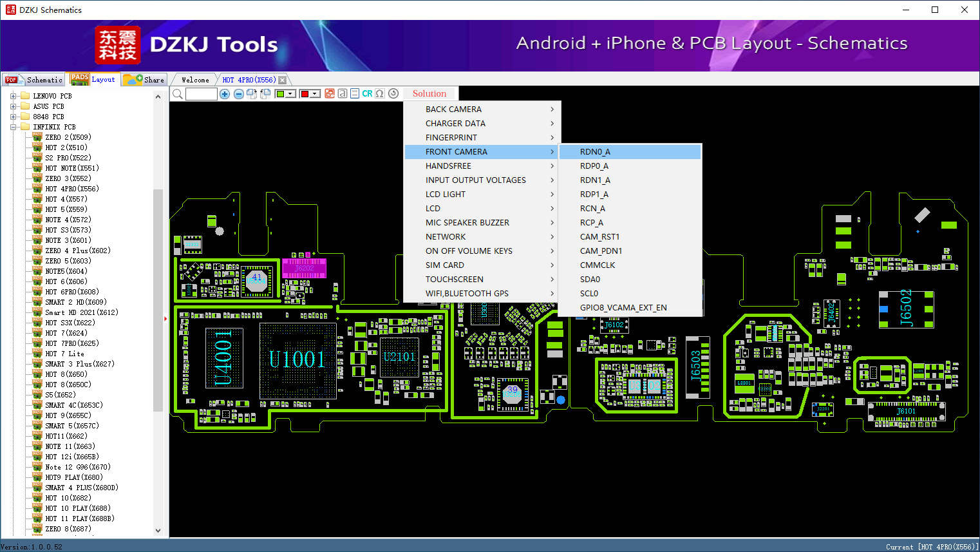Open the Solution menu button
Screen dimensions: 980x552
click(x=429, y=93)
